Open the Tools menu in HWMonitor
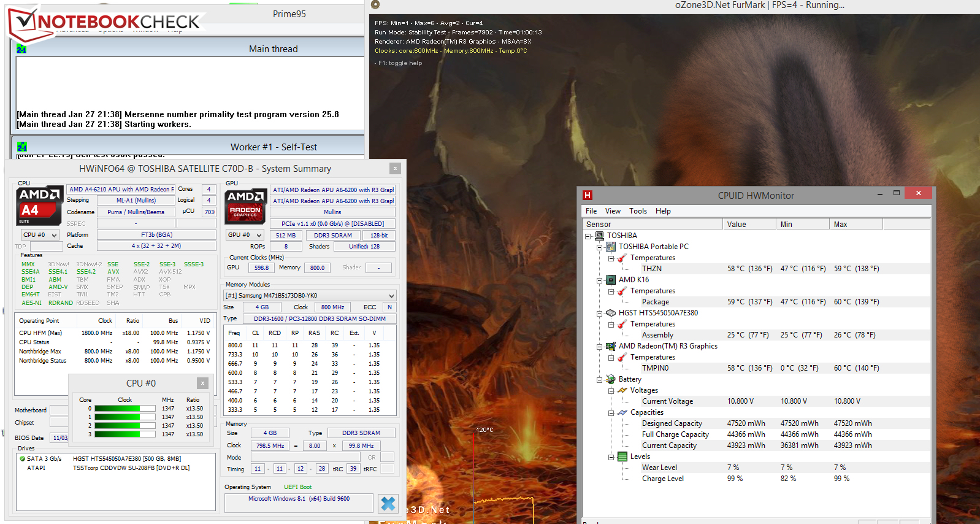The height and width of the screenshot is (524, 980). tap(638, 211)
